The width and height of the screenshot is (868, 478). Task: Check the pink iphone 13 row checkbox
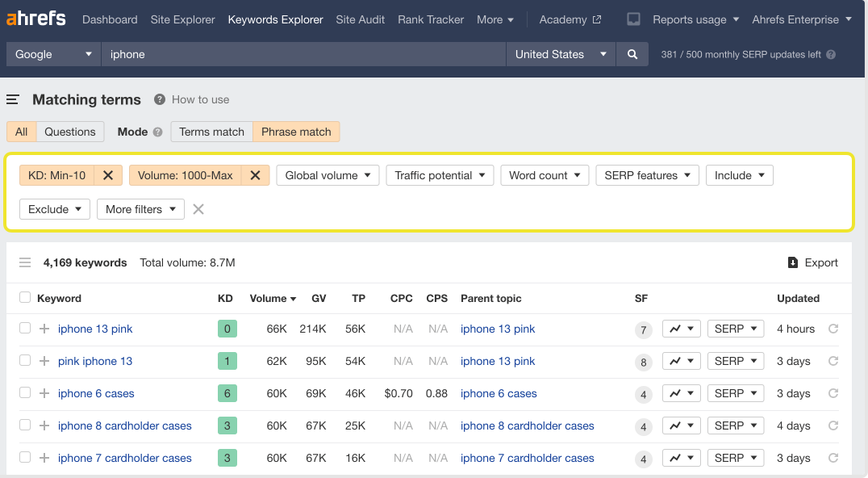click(25, 360)
